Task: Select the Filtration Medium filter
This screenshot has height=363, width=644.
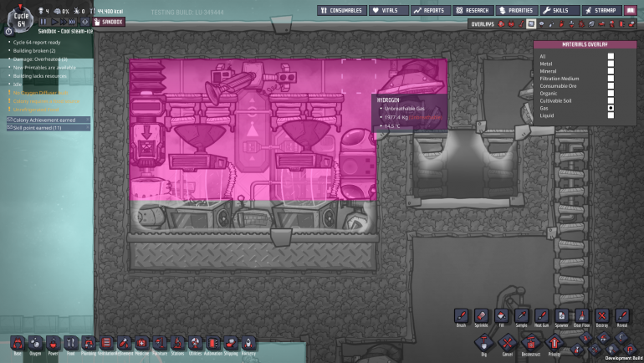Action: click(611, 79)
